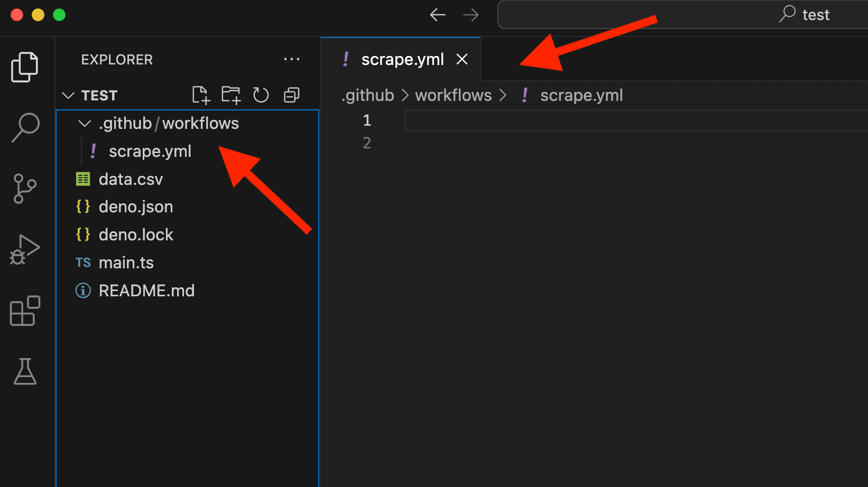Screen dimensions: 868x487
Task: Click editor line 1 text area
Action: pos(636,120)
